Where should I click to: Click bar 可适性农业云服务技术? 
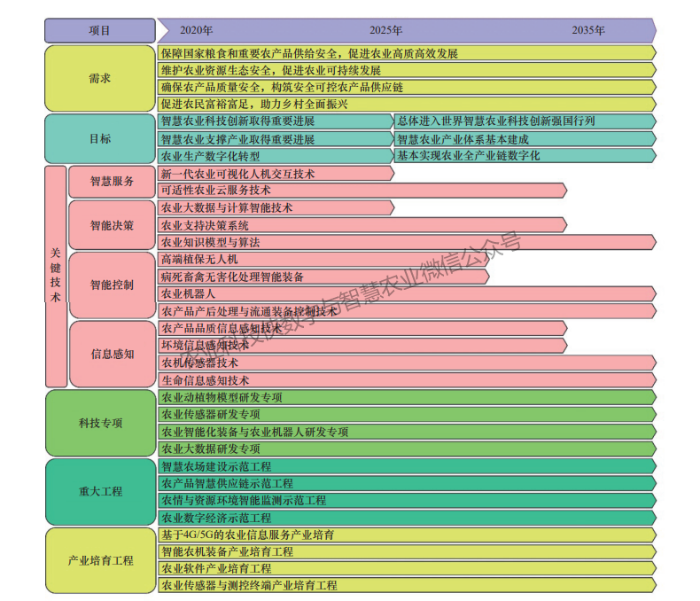pos(362,191)
